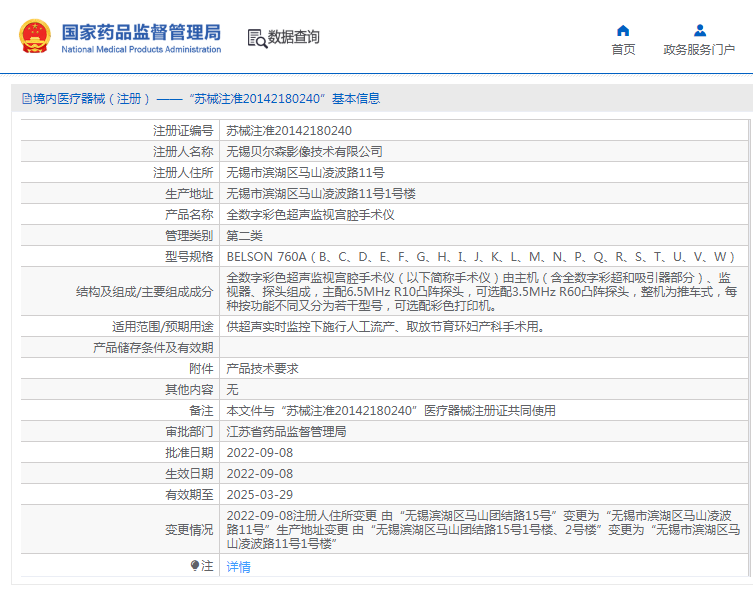Select registration number 苏械注准20142180240 in table
Screen dimensions: 753x591
click(x=289, y=131)
